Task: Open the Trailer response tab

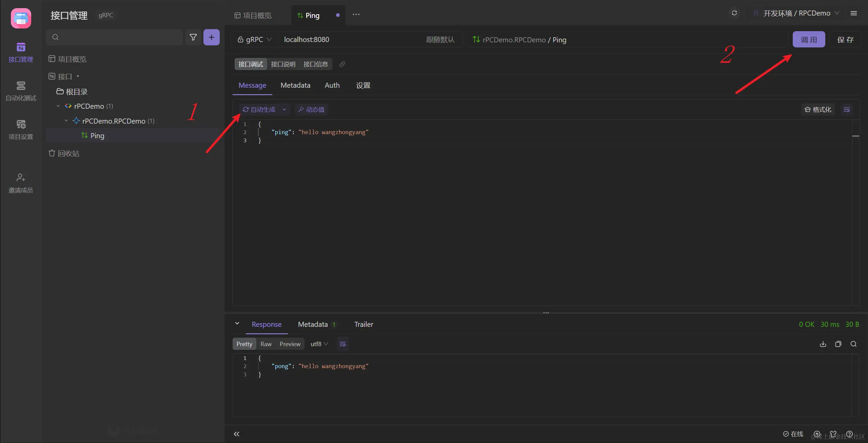Action: [363, 324]
